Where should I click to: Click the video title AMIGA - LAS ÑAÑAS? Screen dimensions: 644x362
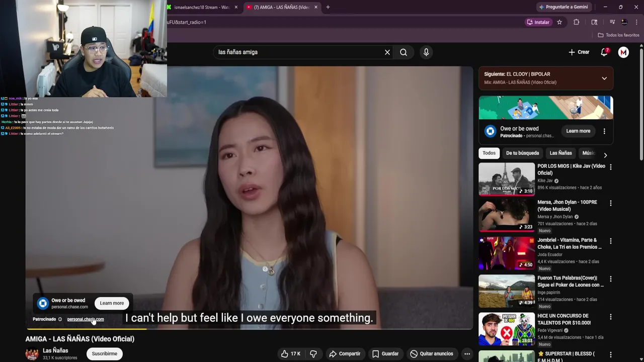coord(80,339)
